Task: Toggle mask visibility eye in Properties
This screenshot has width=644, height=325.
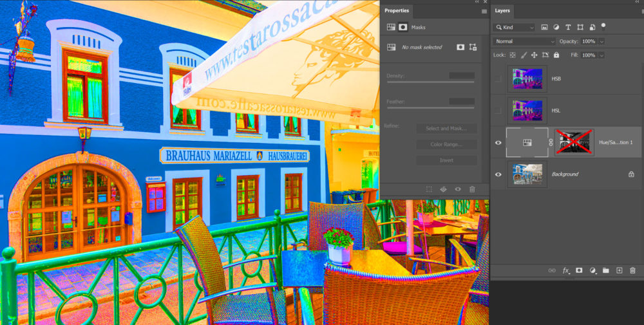Action: click(x=457, y=189)
